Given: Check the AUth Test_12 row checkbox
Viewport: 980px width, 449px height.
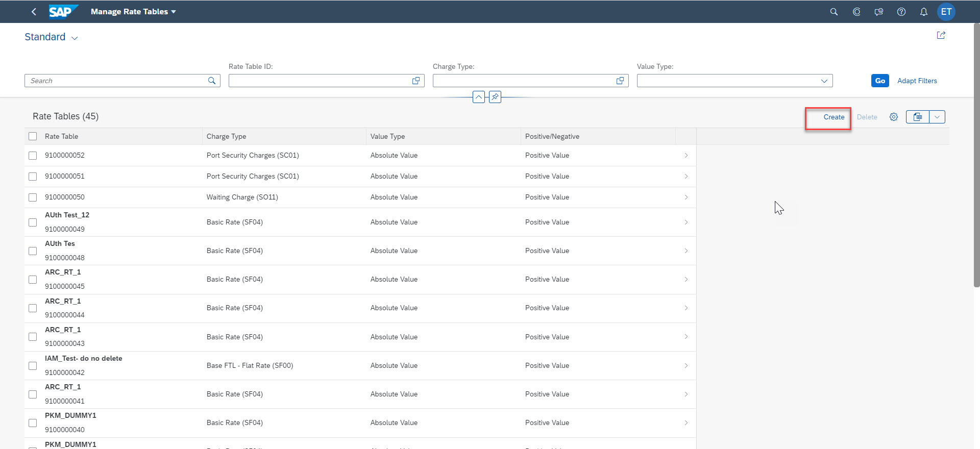Looking at the screenshot, I should (33, 222).
